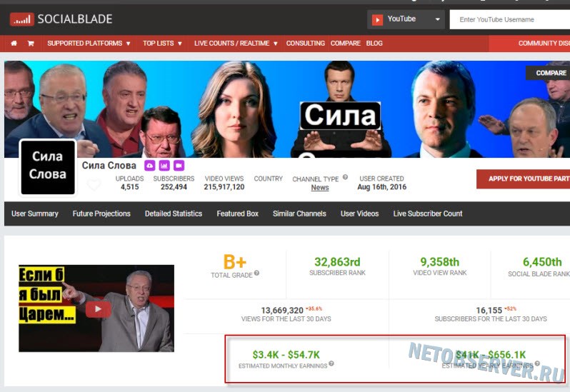The width and height of the screenshot is (570, 392).
Task: Click estimated monthly earnings $3.4K - $54.7K
Action: (286, 355)
